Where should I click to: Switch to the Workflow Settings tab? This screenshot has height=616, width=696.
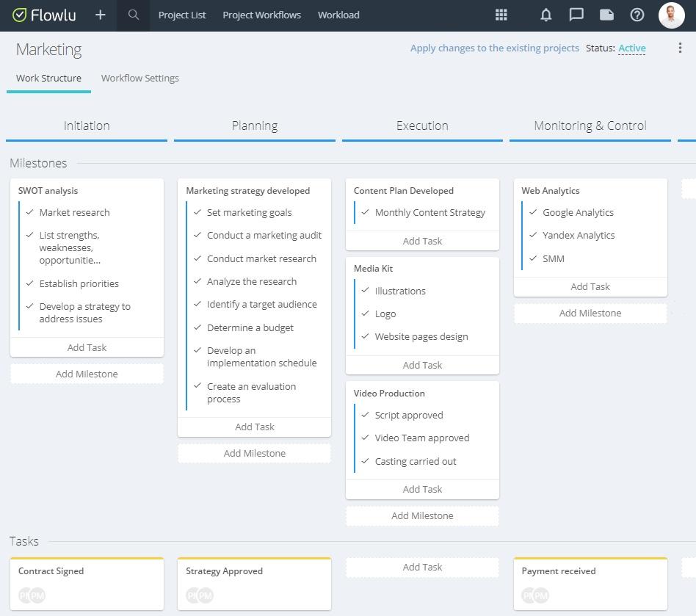click(x=139, y=78)
